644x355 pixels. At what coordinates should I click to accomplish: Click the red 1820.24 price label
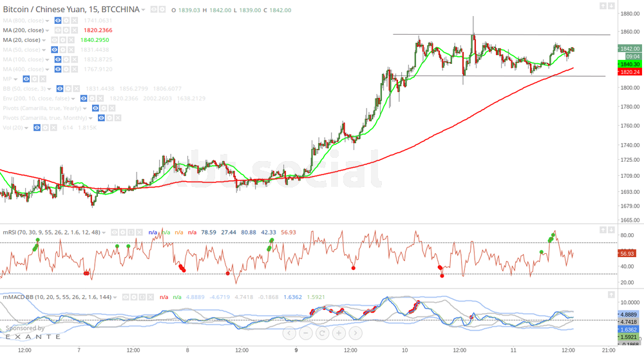pyautogui.click(x=629, y=73)
